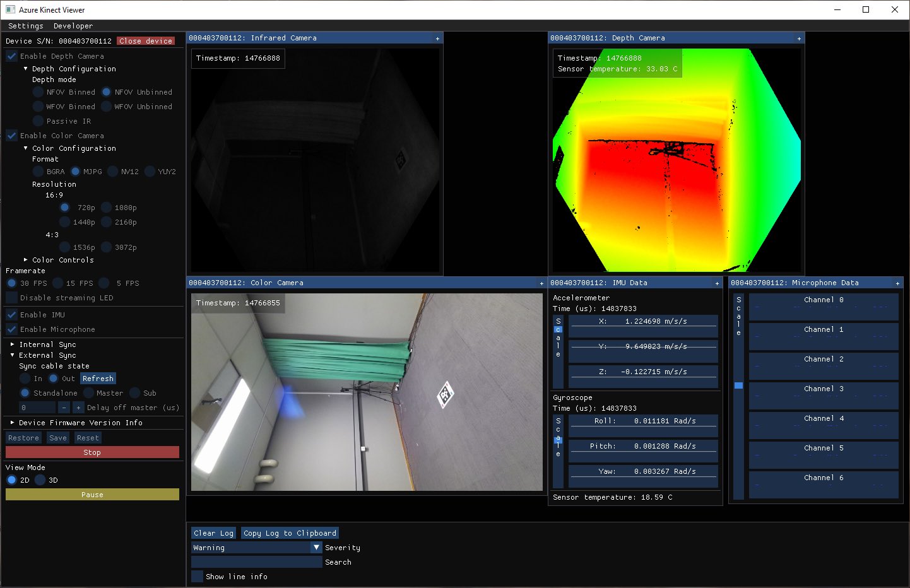The width and height of the screenshot is (910, 588).
Task: Click the Depth Camera image view
Action: pos(677,160)
